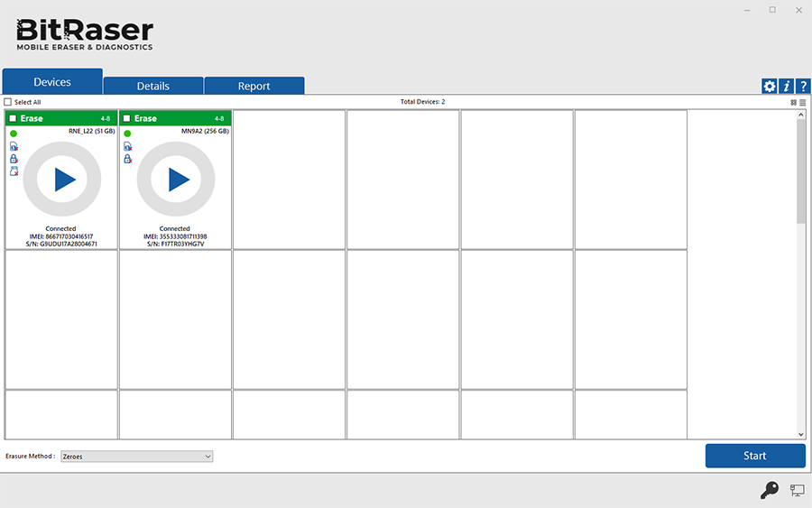The width and height of the screenshot is (812, 508).
Task: Click IMEI 355333081711398 text
Action: [x=175, y=236]
